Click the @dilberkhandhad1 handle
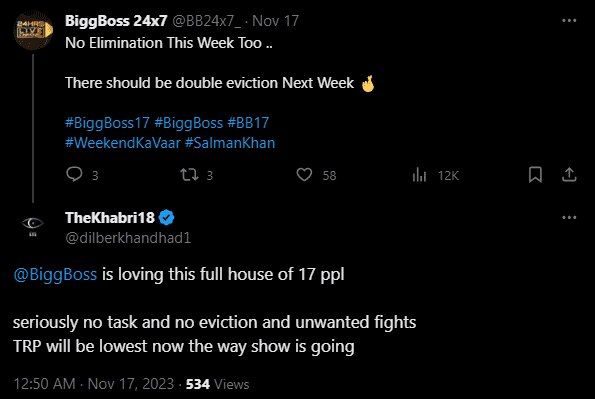This screenshot has height=399, width=595. pos(128,238)
